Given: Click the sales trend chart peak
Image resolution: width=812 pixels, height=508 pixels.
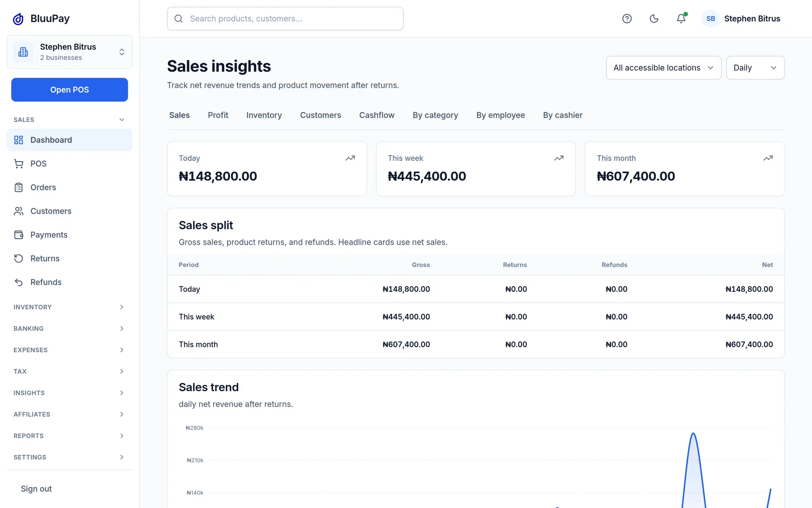Looking at the screenshot, I should (693, 434).
